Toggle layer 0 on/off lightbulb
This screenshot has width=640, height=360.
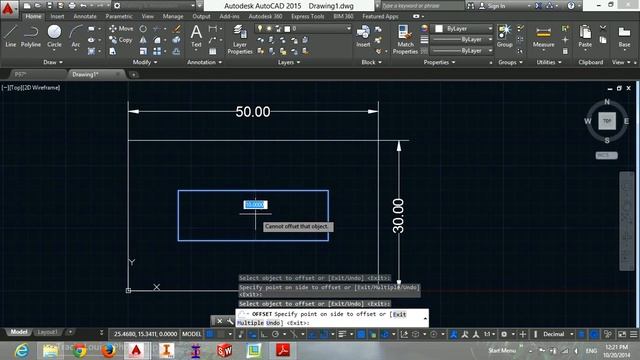pyautogui.click(x=260, y=29)
